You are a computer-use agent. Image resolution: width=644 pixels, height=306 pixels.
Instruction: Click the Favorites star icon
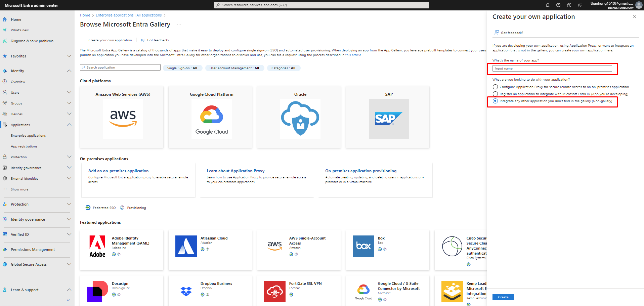point(5,56)
